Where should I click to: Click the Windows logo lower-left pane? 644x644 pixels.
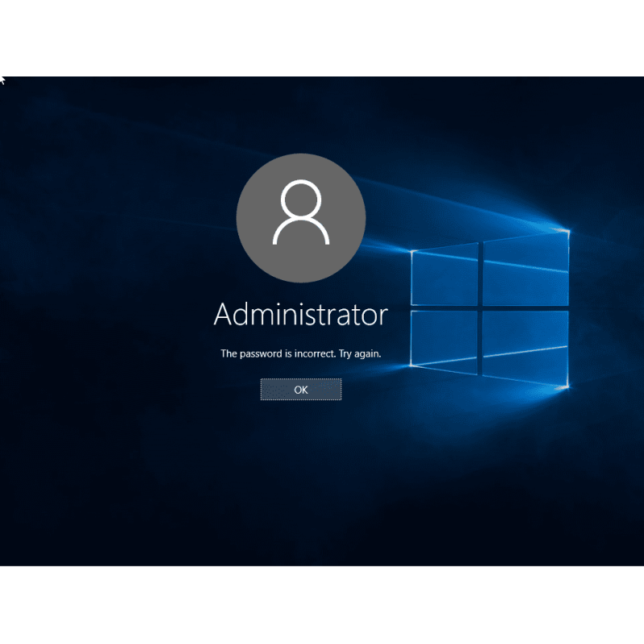[x=444, y=336]
